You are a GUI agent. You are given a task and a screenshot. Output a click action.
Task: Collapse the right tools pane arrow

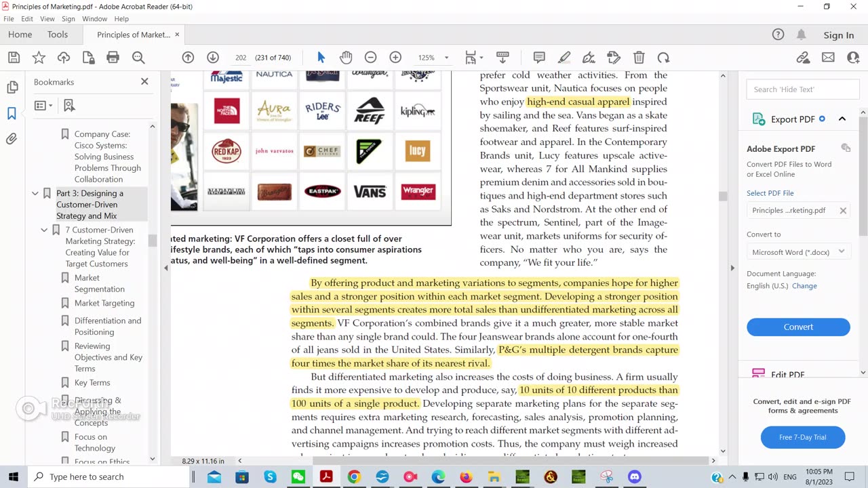tap(732, 268)
